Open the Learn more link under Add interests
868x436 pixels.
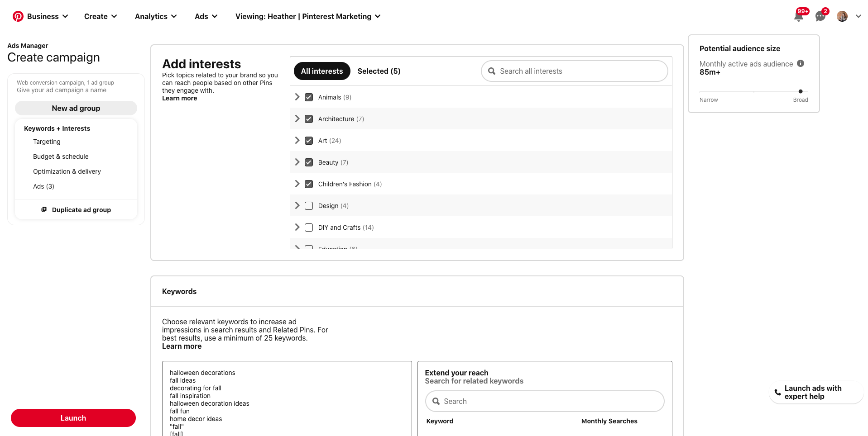[x=179, y=98]
